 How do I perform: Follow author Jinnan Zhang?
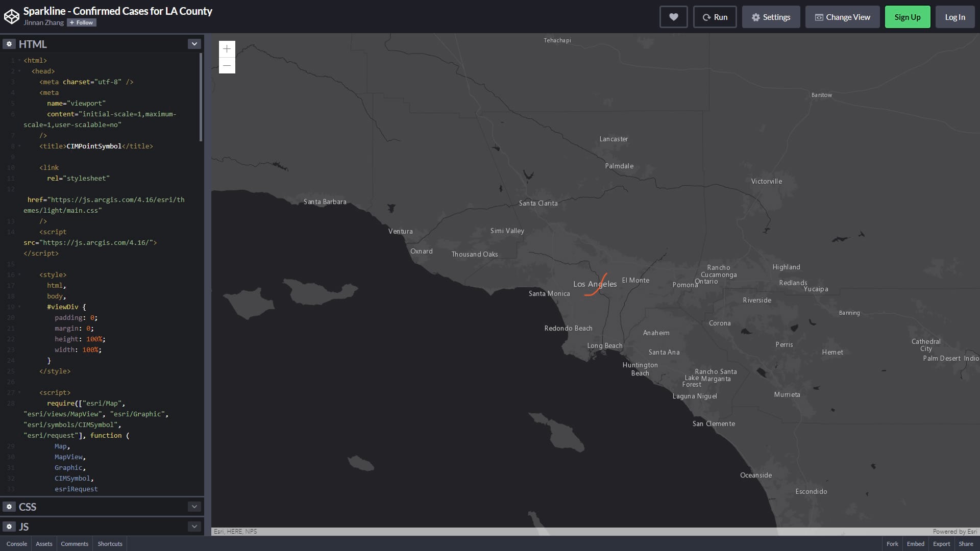[82, 22]
